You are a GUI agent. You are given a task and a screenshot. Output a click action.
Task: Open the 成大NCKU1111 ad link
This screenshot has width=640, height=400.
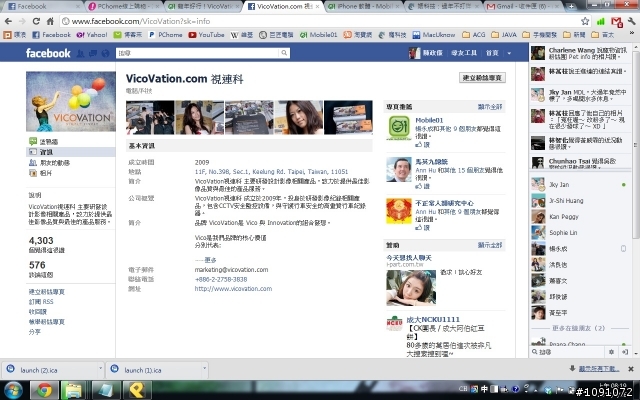433,319
